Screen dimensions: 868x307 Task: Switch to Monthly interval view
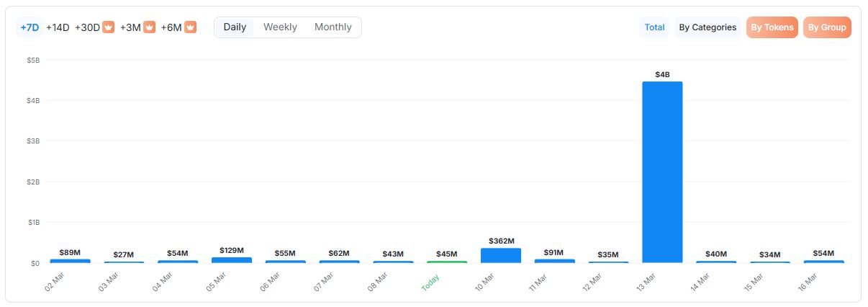click(x=333, y=27)
